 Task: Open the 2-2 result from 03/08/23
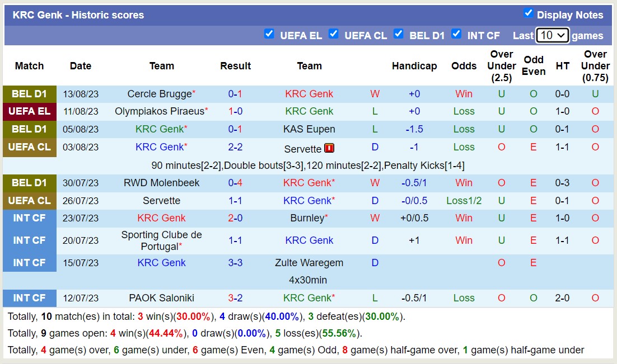pyautogui.click(x=235, y=147)
